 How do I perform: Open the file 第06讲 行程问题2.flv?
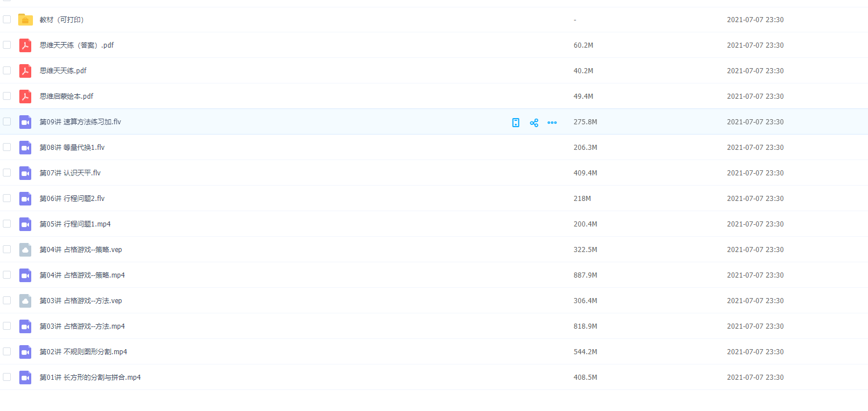(x=72, y=199)
